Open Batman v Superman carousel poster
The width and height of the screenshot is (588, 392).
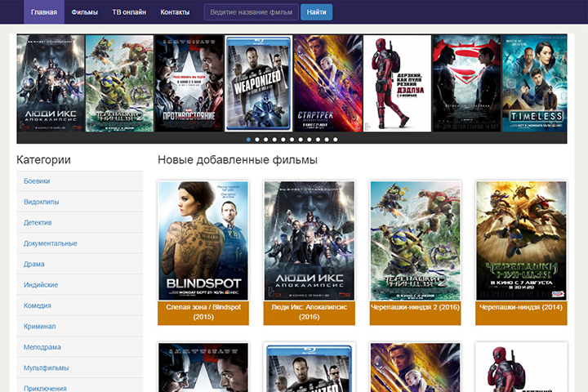[x=466, y=83]
